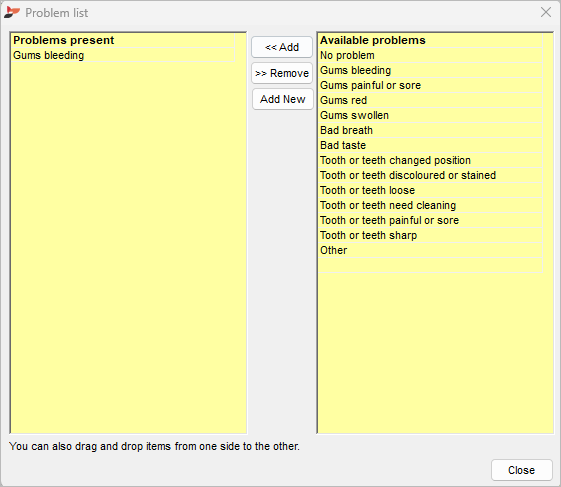Select No problem in Available problems
The width and height of the screenshot is (561, 487).
click(x=430, y=55)
